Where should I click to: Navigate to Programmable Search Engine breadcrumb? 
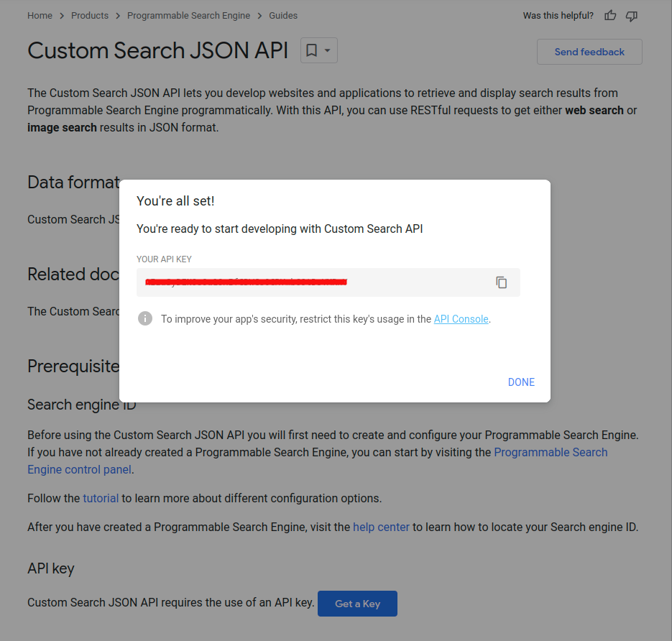188,15
